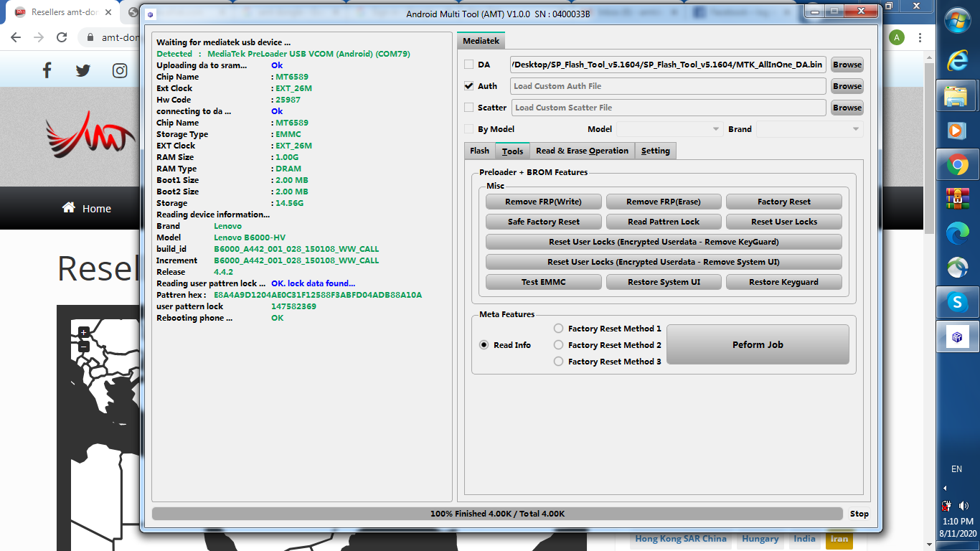Open the Chrome profile avatar
Screen dimensions: 980x551
tap(897, 37)
